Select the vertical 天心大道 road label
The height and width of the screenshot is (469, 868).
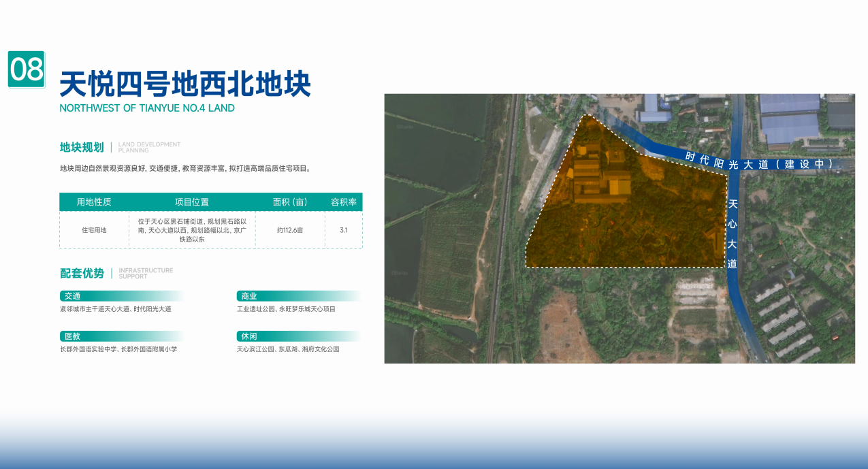pos(733,233)
